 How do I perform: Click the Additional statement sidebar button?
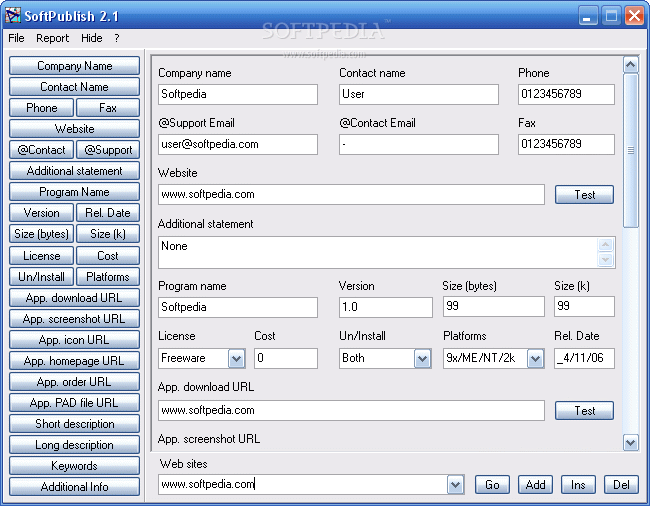click(x=75, y=171)
